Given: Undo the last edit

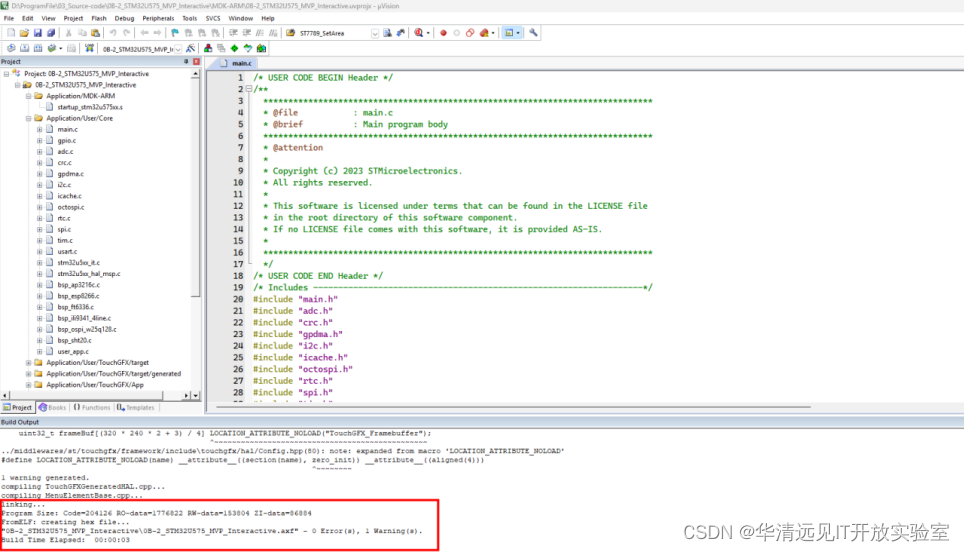Looking at the screenshot, I should coord(113,33).
